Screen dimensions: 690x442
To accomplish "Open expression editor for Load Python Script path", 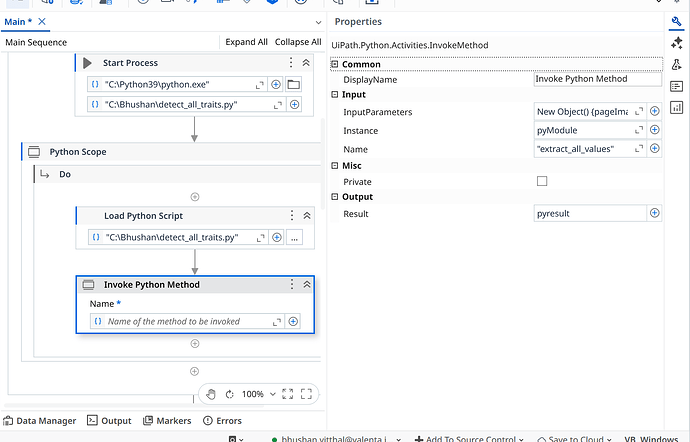I will click(261, 238).
